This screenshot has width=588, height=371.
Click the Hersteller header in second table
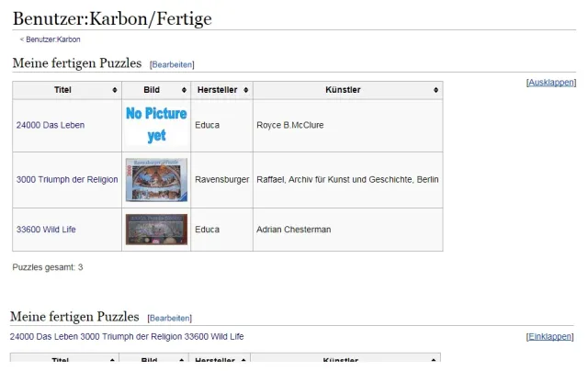(220, 358)
